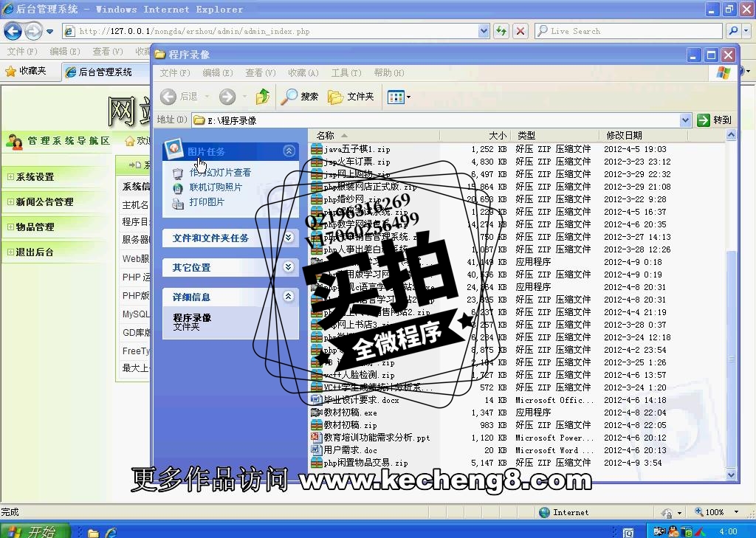Open Internet Explorer's 文件(F) menu
The width and height of the screenshot is (756, 538).
tap(22, 51)
